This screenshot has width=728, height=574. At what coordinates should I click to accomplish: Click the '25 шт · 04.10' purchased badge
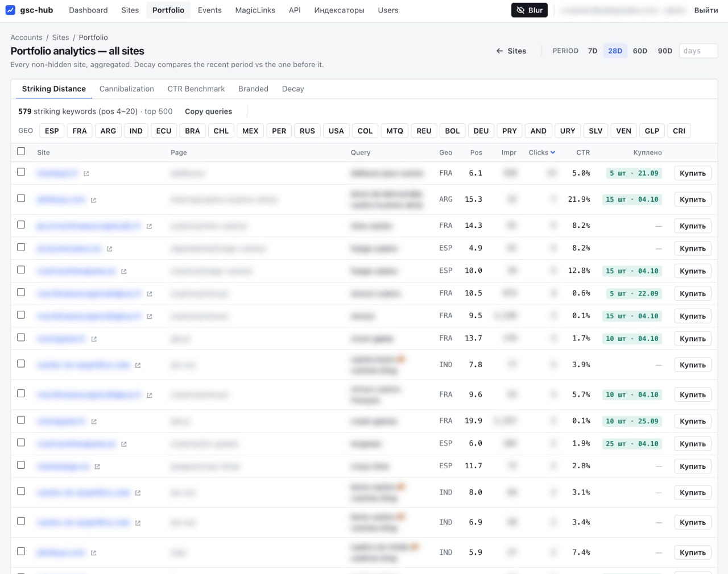632,444
